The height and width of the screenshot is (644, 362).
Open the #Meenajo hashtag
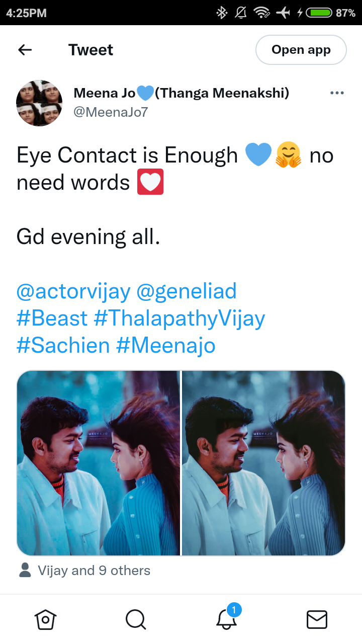tap(166, 346)
